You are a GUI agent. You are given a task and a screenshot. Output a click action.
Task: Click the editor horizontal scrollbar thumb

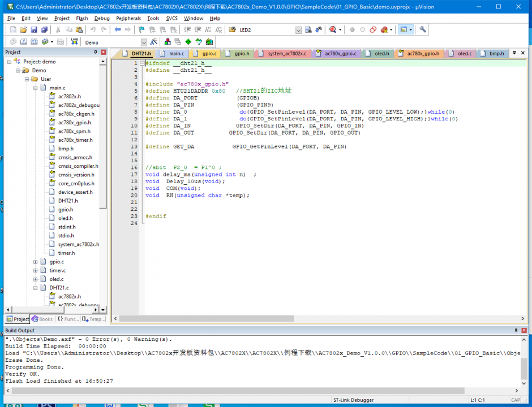pos(206,319)
